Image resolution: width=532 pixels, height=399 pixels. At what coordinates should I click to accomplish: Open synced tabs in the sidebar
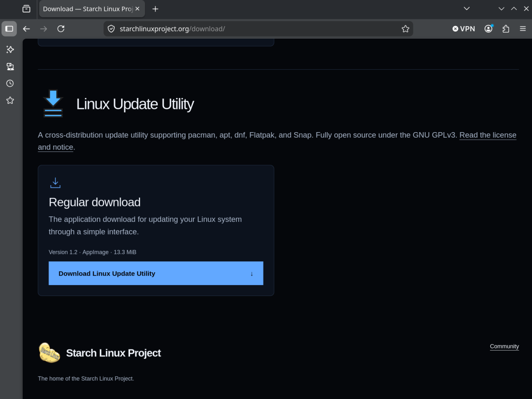click(10, 66)
